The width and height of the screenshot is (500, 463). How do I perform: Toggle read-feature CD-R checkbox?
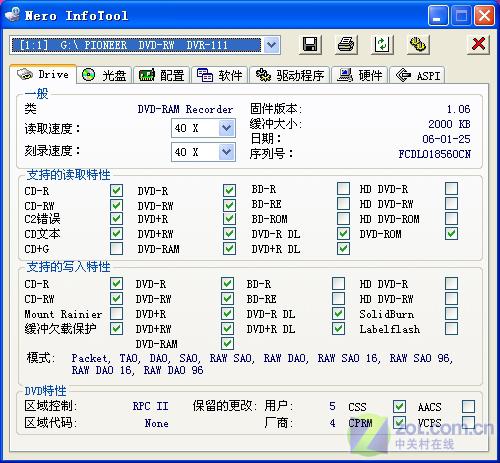click(x=116, y=191)
